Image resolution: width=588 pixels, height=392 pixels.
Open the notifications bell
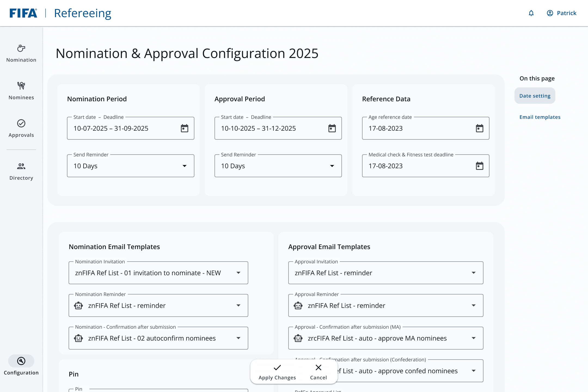[x=531, y=13]
